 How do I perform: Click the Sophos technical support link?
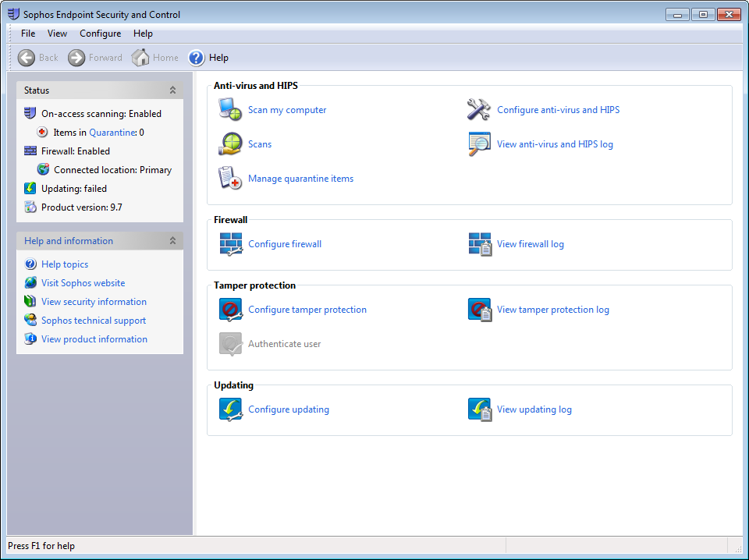pyautogui.click(x=94, y=321)
